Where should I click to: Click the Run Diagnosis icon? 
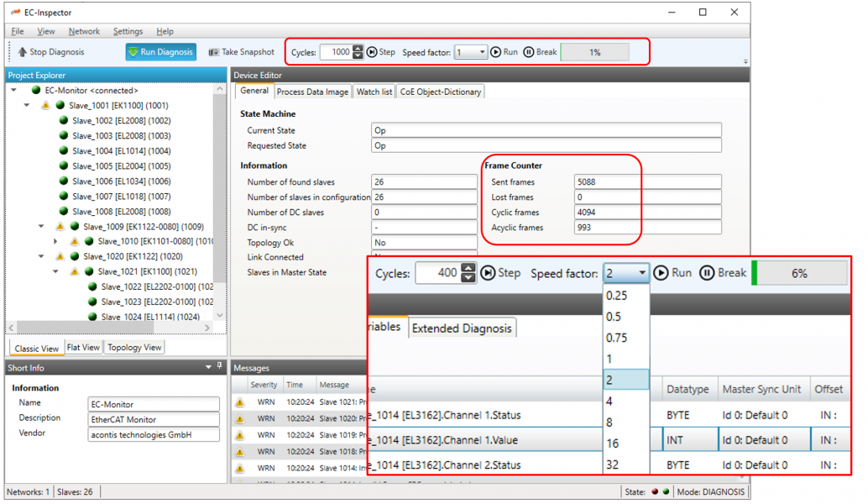132,51
